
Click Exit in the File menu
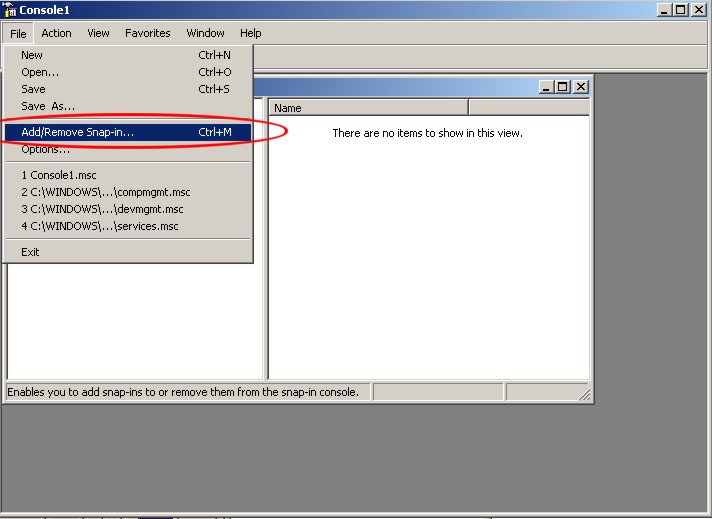pyautogui.click(x=30, y=252)
